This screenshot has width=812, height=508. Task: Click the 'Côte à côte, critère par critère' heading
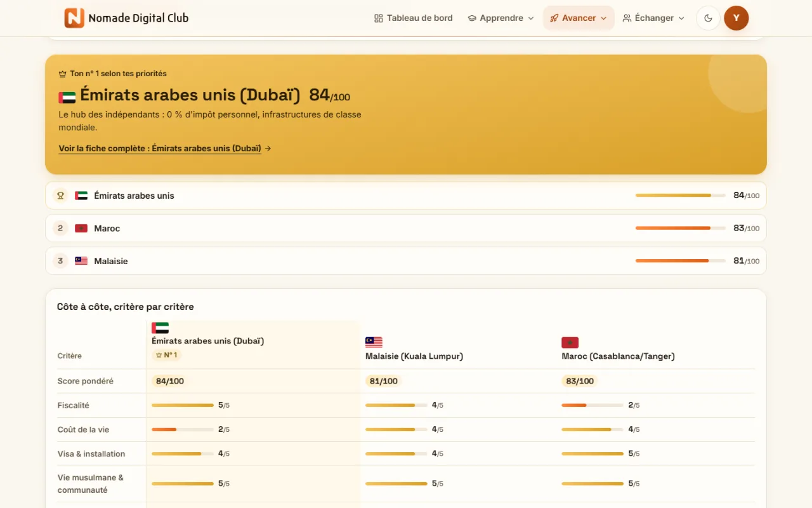click(x=126, y=307)
